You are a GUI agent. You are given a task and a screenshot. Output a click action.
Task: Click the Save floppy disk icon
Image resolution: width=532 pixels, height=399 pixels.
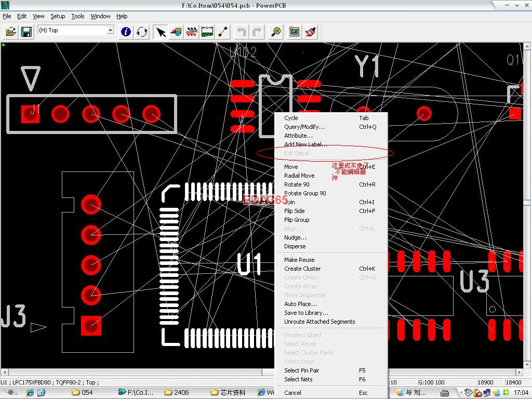tap(26, 32)
